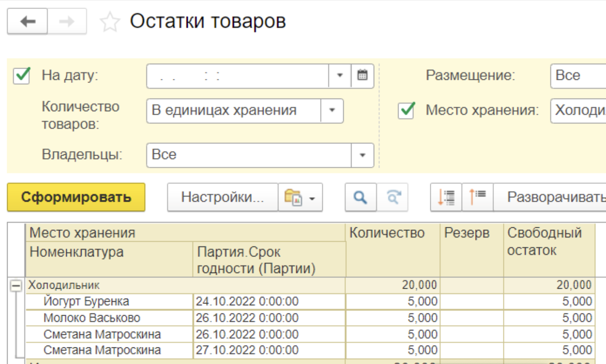Open report variants folder icon dropdown
Viewport: 606px width, 364px height.
300,197
